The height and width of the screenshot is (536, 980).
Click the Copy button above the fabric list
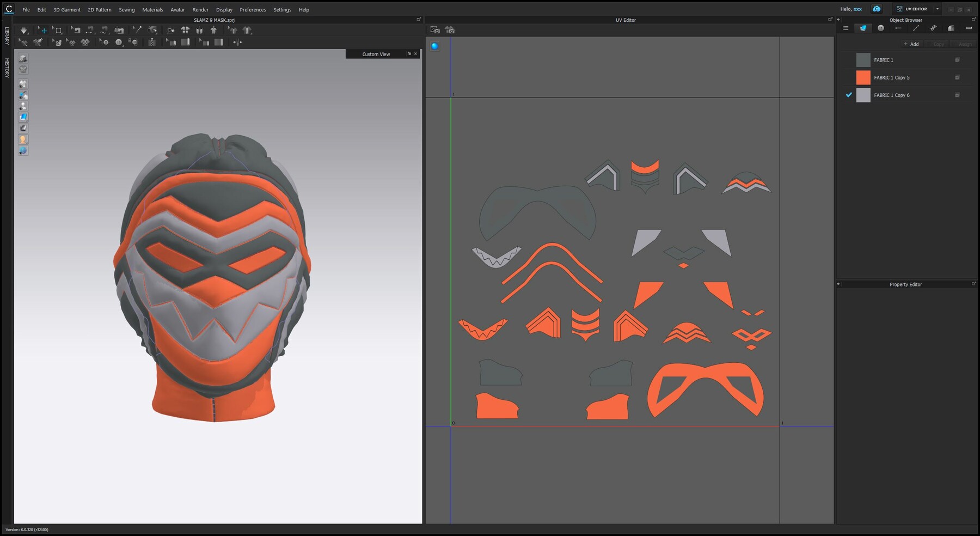point(938,44)
